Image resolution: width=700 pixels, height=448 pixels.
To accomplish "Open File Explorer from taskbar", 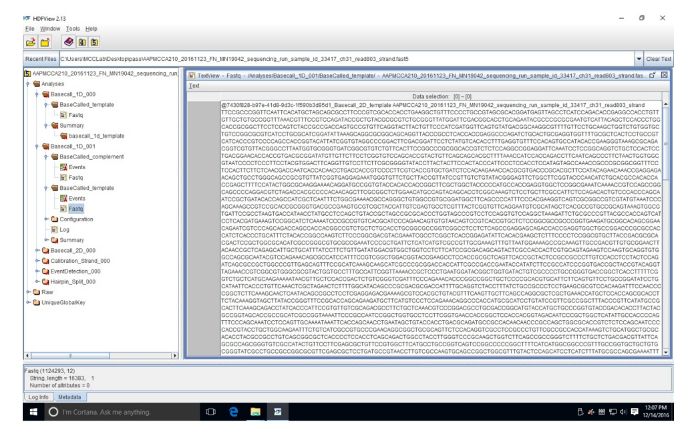I will coord(255,412).
